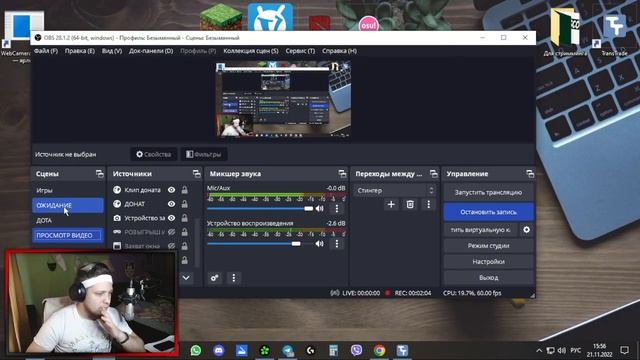Click Остановить запись button

(488, 212)
